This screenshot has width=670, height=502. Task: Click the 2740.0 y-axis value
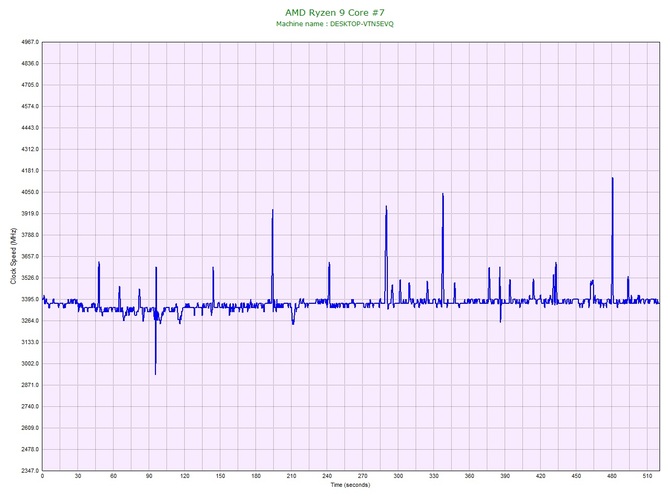(x=30, y=406)
